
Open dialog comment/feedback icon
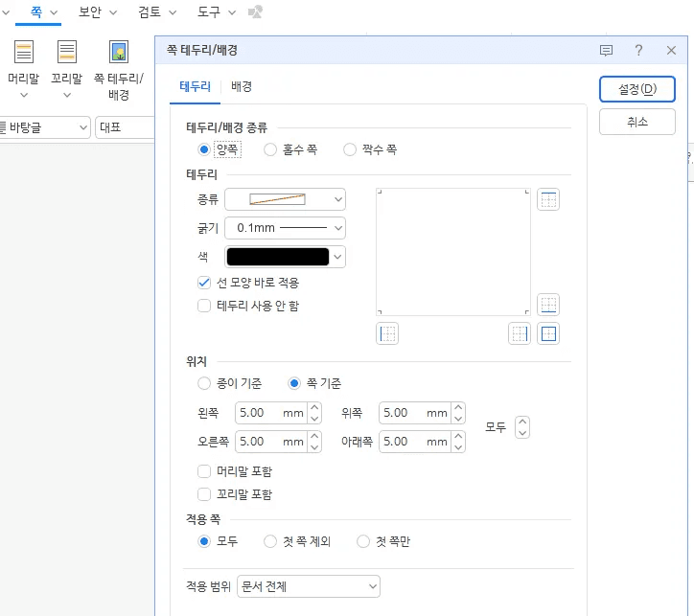[606, 51]
